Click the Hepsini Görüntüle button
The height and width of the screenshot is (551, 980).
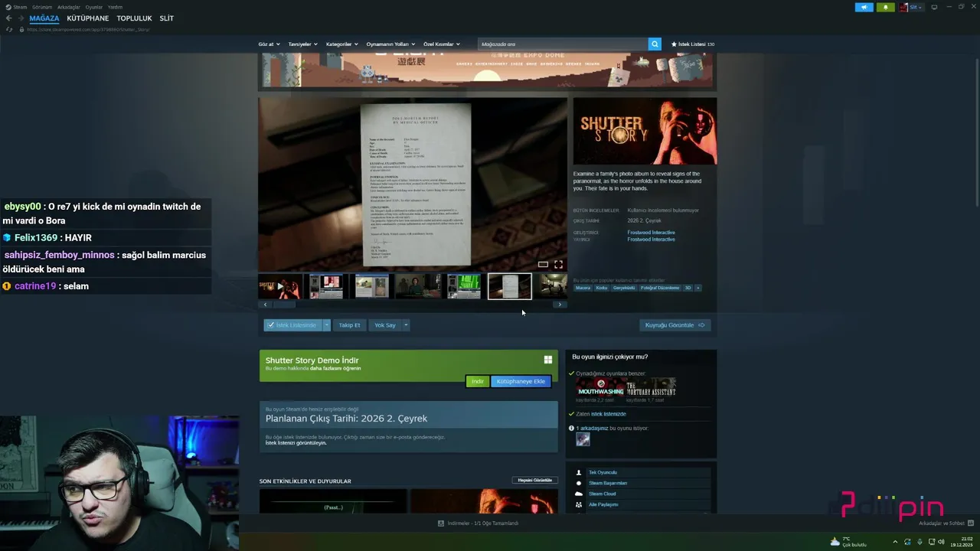535,481
